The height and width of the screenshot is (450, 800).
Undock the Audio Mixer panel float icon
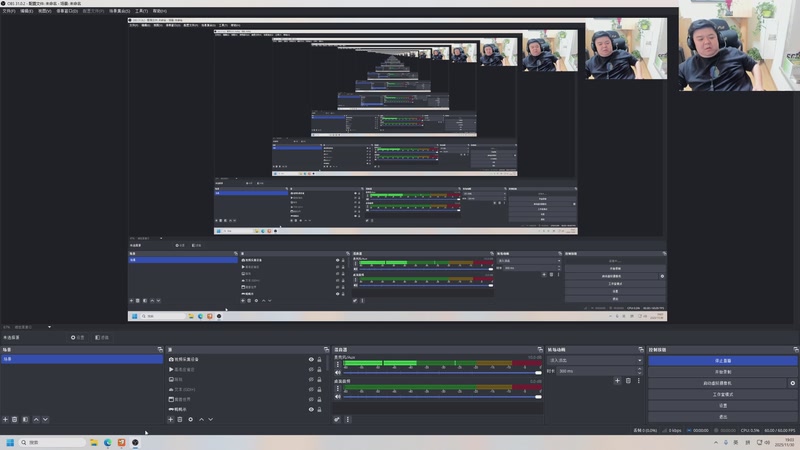(540, 349)
